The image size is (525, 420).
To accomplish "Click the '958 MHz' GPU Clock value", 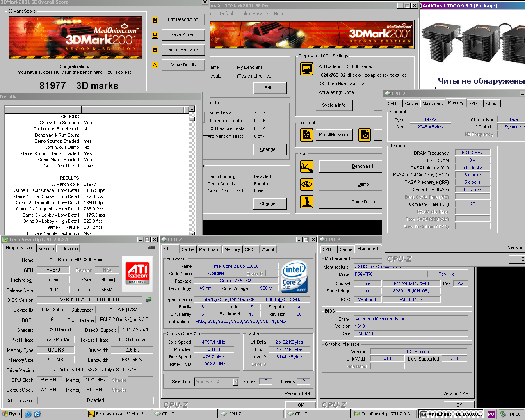I will point(50,380).
